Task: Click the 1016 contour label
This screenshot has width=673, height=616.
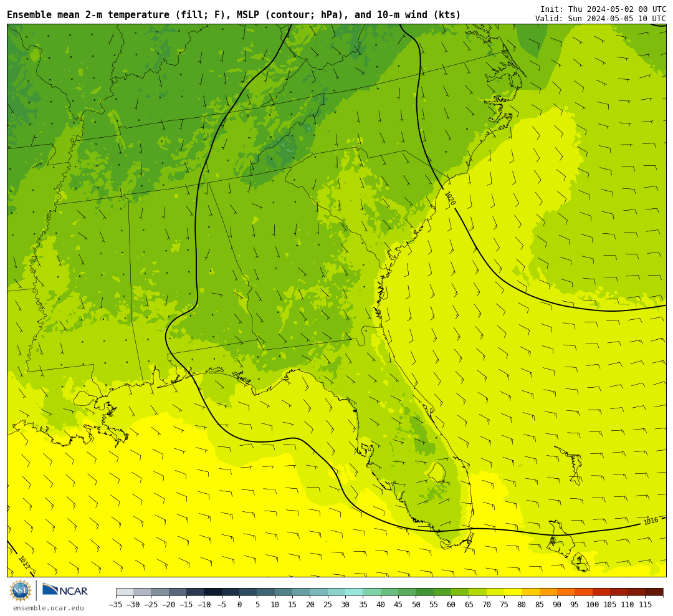Action: coord(651,521)
